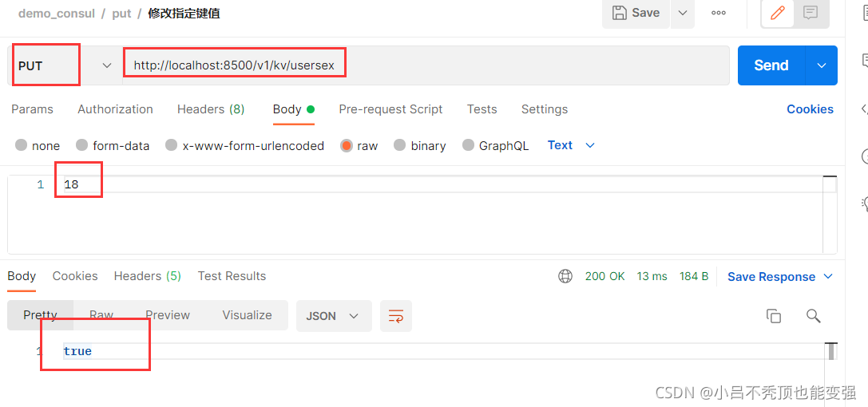Select the x-www-form-urlencoded body type
Image resolution: width=868 pixels, height=407 pixels.
pos(244,145)
